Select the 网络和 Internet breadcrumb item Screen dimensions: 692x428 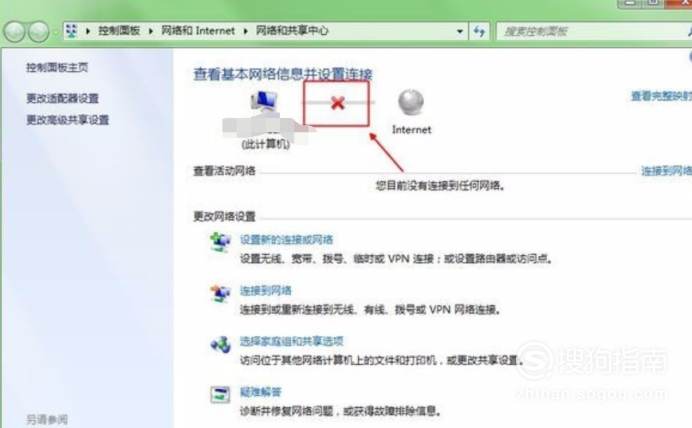pyautogui.click(x=198, y=30)
